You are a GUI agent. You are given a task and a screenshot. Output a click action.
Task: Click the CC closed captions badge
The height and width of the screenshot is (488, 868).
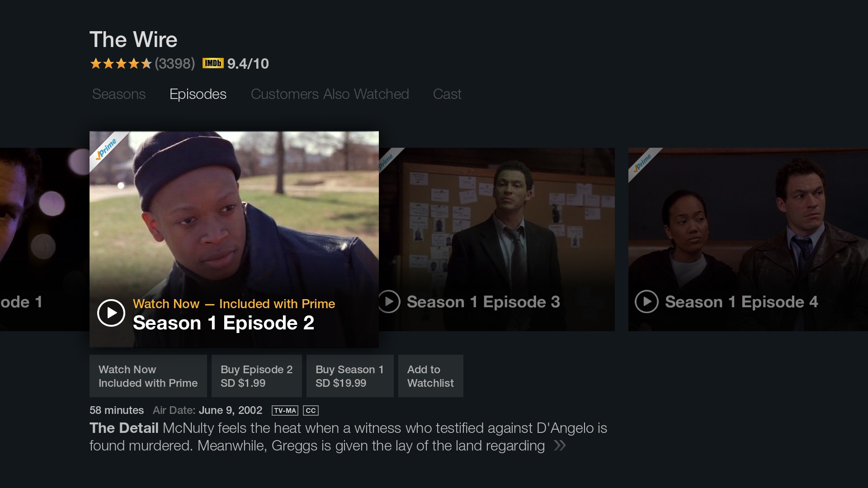tap(311, 410)
